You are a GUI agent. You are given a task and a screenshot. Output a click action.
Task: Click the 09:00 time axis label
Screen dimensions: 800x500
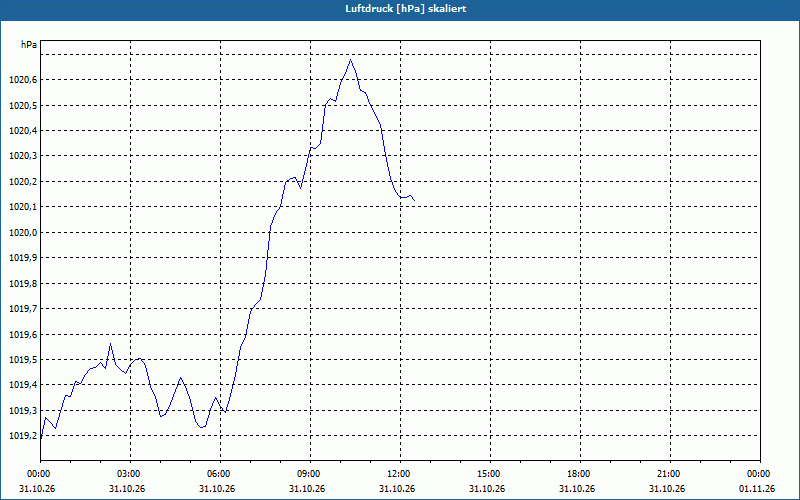tap(310, 474)
